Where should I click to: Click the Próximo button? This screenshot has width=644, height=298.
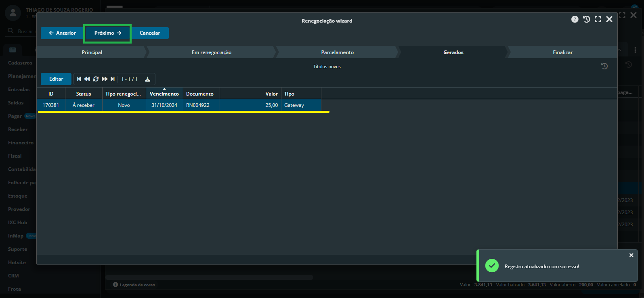(107, 33)
